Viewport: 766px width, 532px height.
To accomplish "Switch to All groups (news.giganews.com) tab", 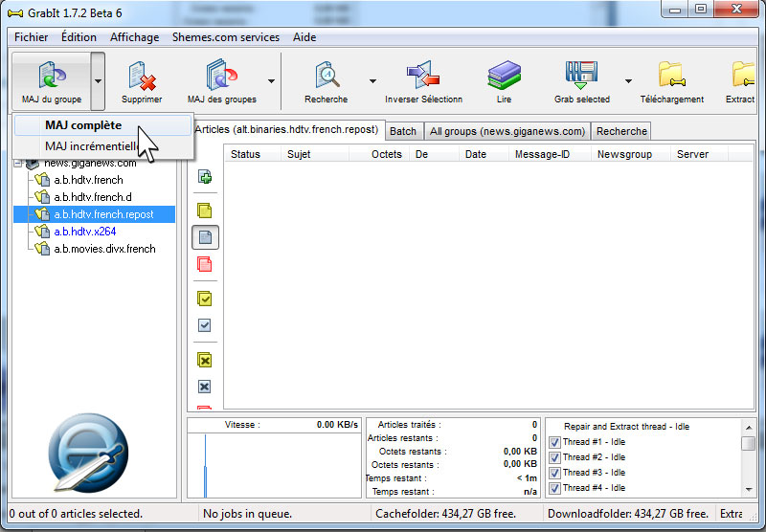I will [507, 131].
